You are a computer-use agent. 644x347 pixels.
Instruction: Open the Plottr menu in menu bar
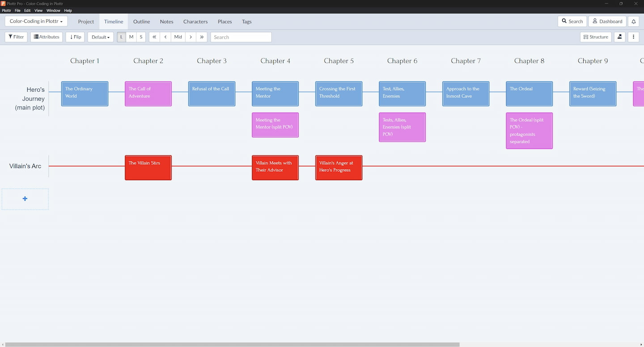(6, 10)
